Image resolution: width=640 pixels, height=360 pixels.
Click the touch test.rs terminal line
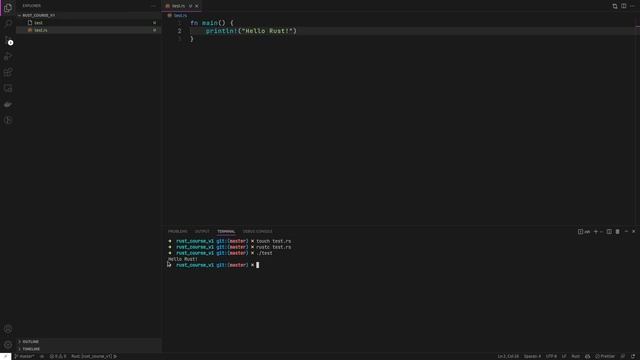230,241
